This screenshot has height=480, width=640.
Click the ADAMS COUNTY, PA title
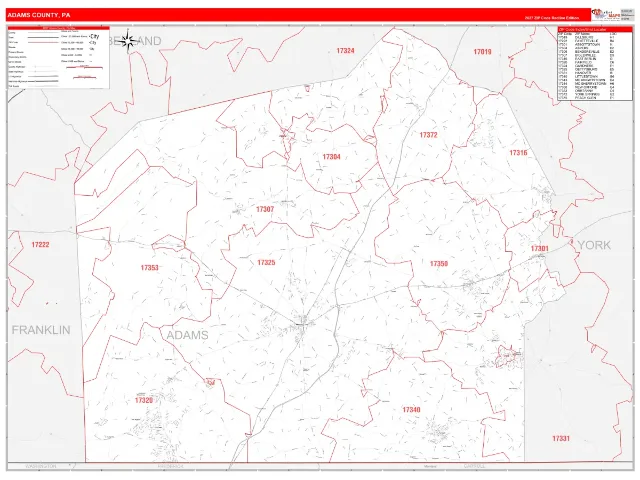pyautogui.click(x=39, y=15)
